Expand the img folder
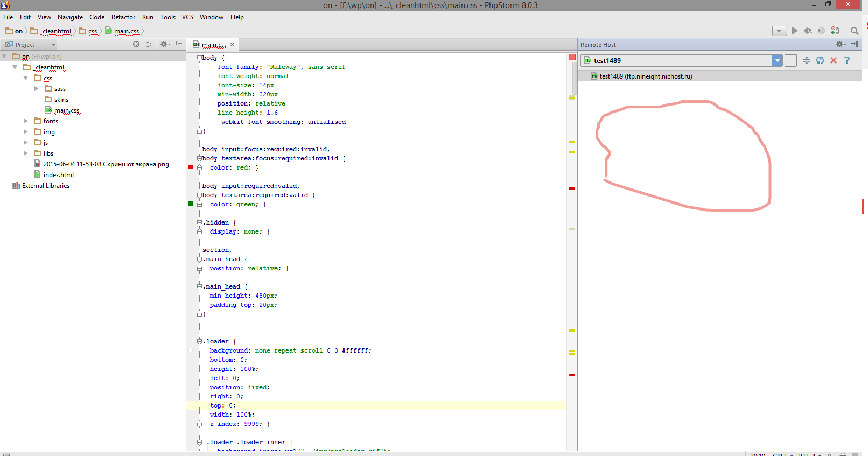Screen dimensions: 868x456 (x=26, y=132)
